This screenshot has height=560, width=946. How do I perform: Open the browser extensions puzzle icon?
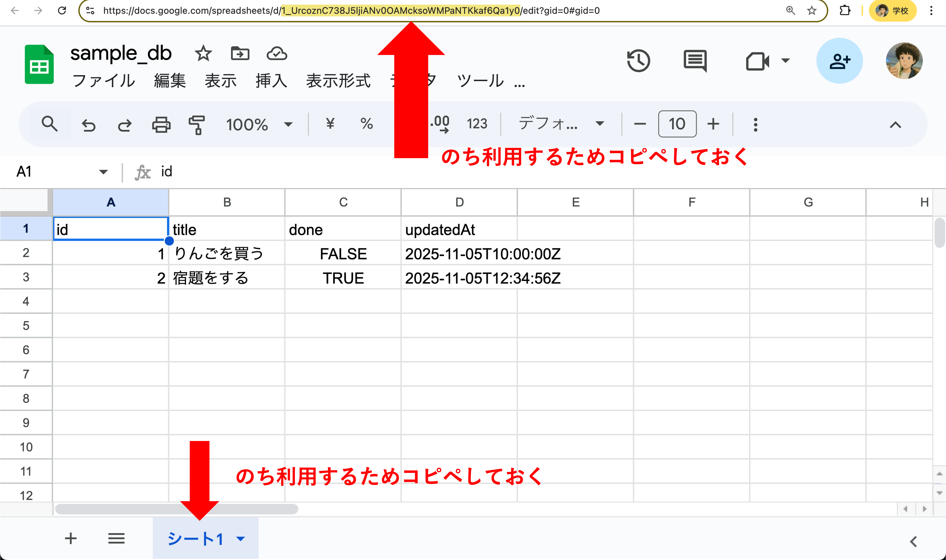click(x=845, y=11)
